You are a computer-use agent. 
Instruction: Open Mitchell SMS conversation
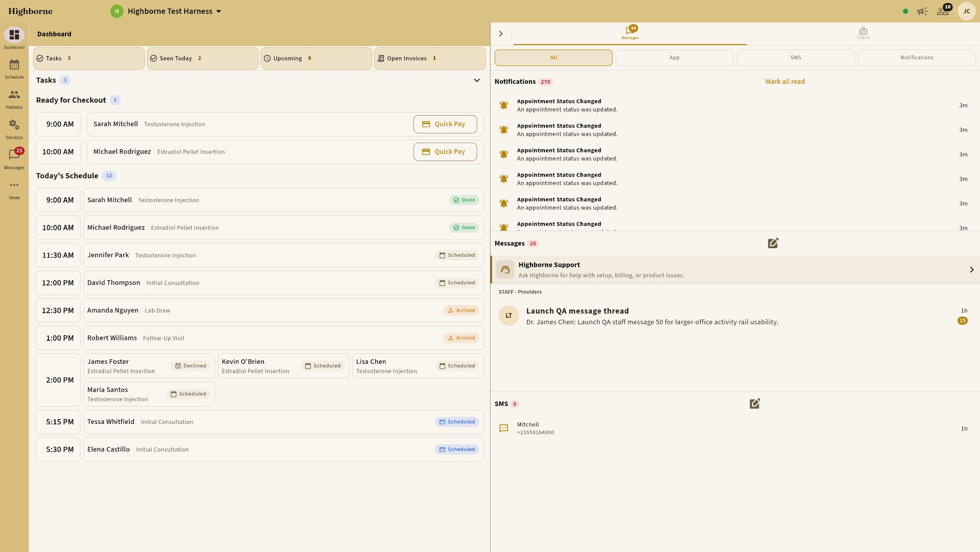tap(735, 428)
